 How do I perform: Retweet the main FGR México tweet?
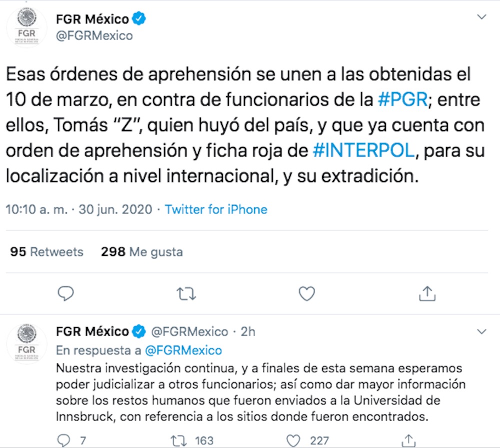[186, 294]
